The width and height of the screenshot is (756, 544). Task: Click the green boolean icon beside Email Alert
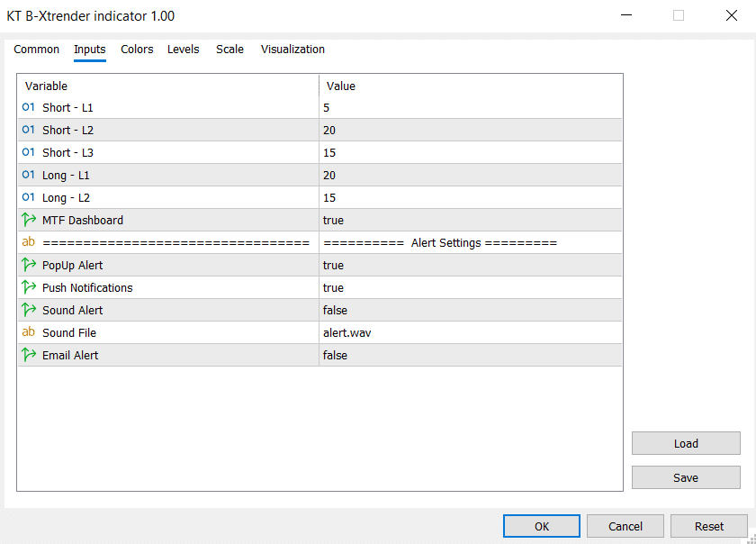click(x=28, y=355)
